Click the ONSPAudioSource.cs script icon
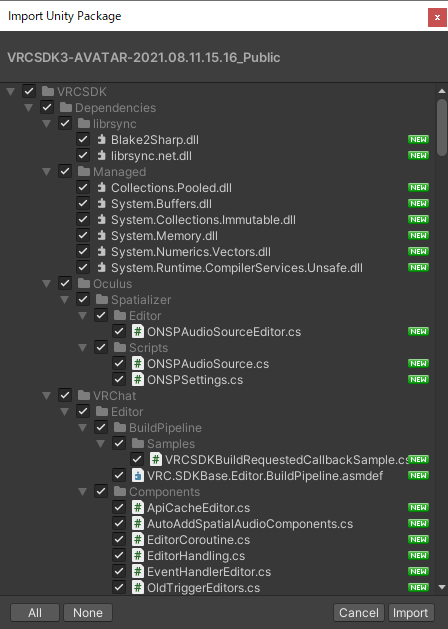Image resolution: width=448 pixels, height=629 pixels. point(138,364)
